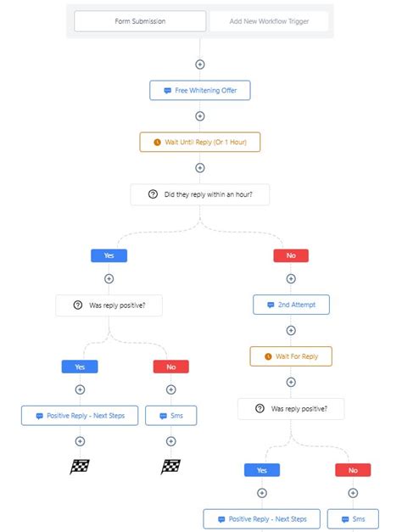This screenshot has height=532, width=402.
Task: Click plus icon below Free Whitening Offer
Action: (200, 116)
